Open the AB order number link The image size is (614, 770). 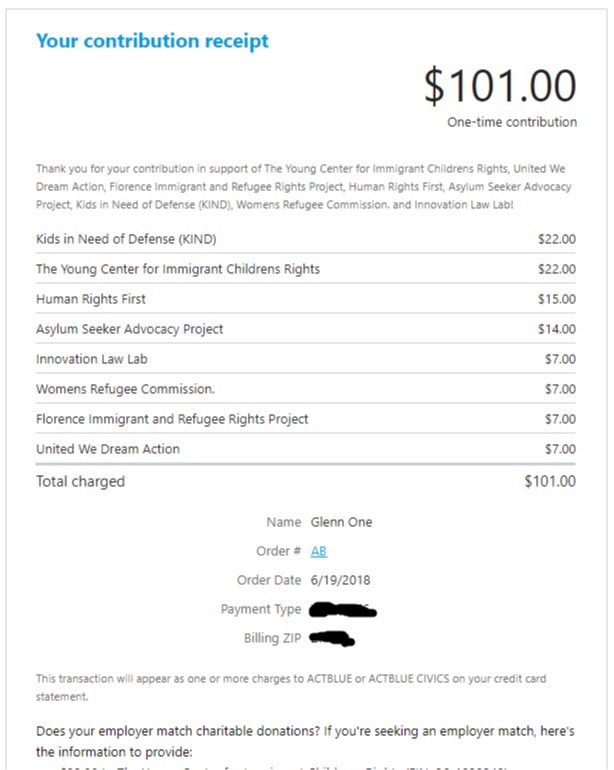[319, 551]
